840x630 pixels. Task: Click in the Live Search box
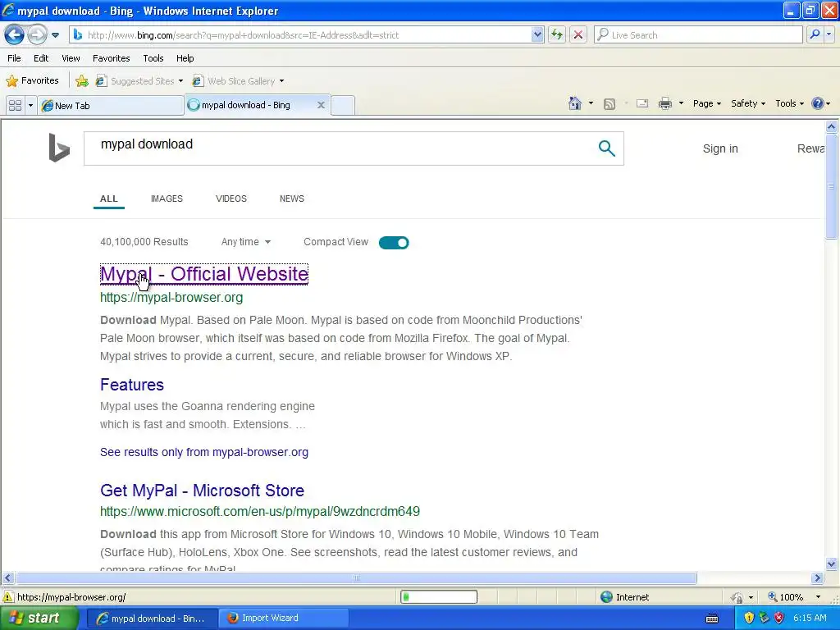pos(699,34)
